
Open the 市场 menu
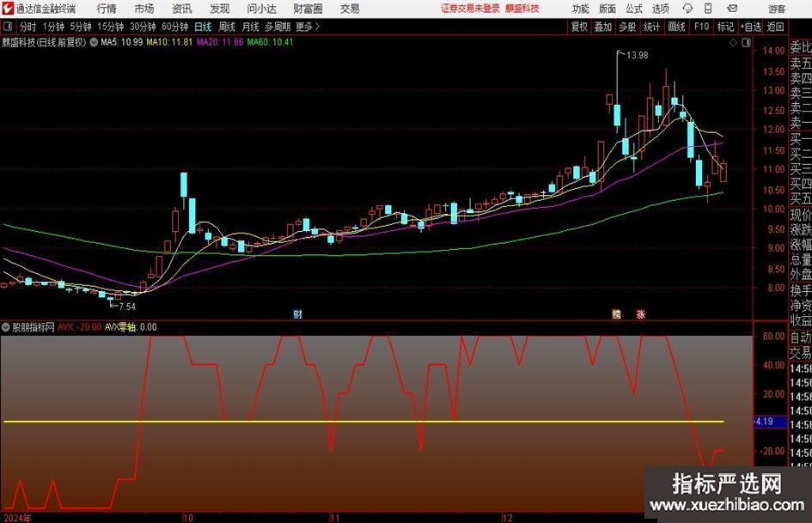pyautogui.click(x=144, y=9)
